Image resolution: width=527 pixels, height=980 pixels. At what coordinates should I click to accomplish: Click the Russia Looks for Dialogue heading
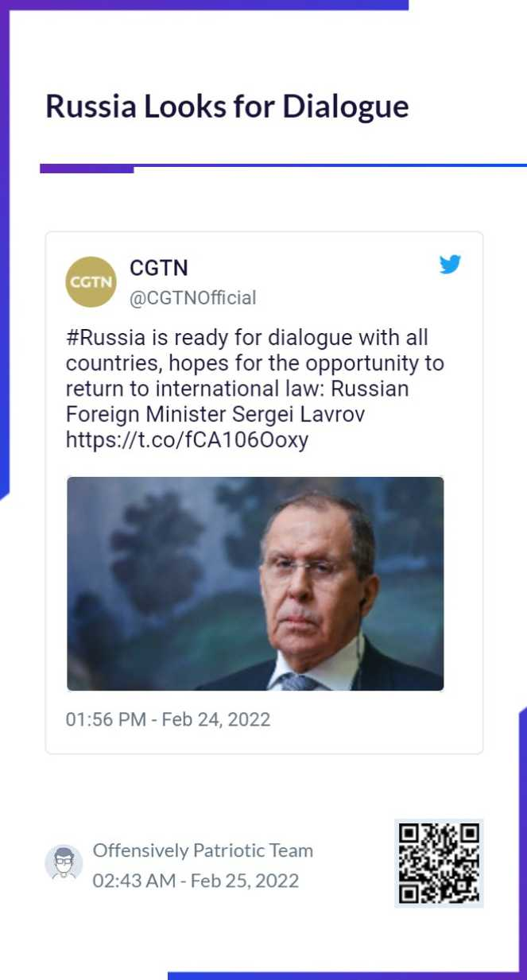(x=227, y=107)
